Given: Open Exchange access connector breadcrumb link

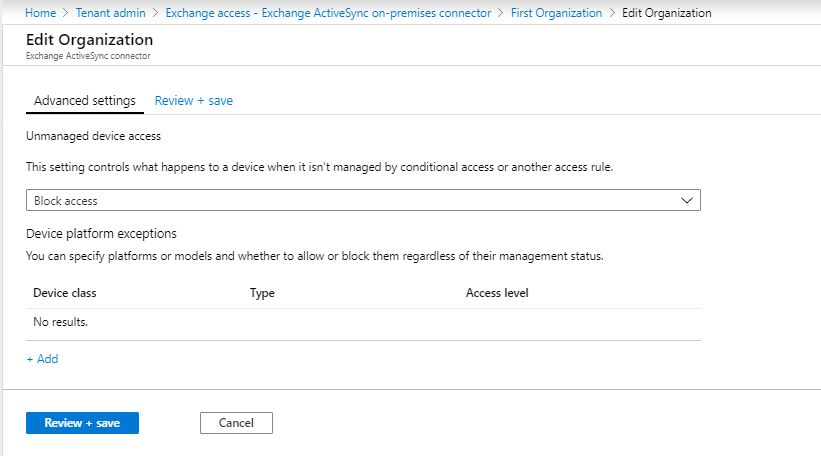Looking at the screenshot, I should tap(328, 13).
